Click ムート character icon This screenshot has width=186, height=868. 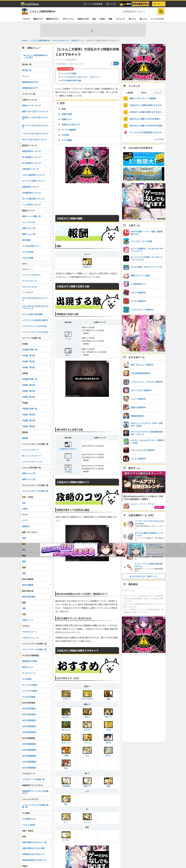(x=66, y=816)
